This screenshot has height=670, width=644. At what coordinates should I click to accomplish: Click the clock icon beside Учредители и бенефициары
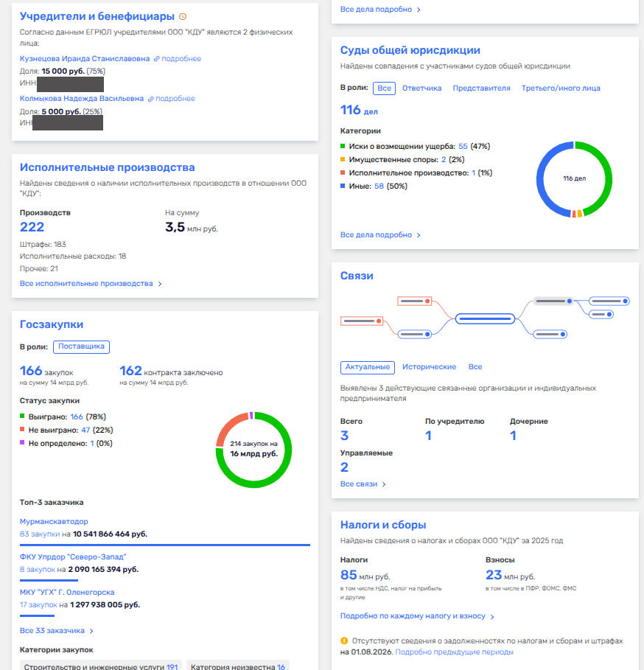183,17
